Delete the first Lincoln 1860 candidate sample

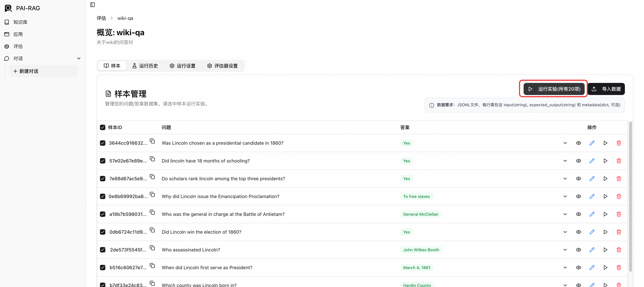(619, 143)
